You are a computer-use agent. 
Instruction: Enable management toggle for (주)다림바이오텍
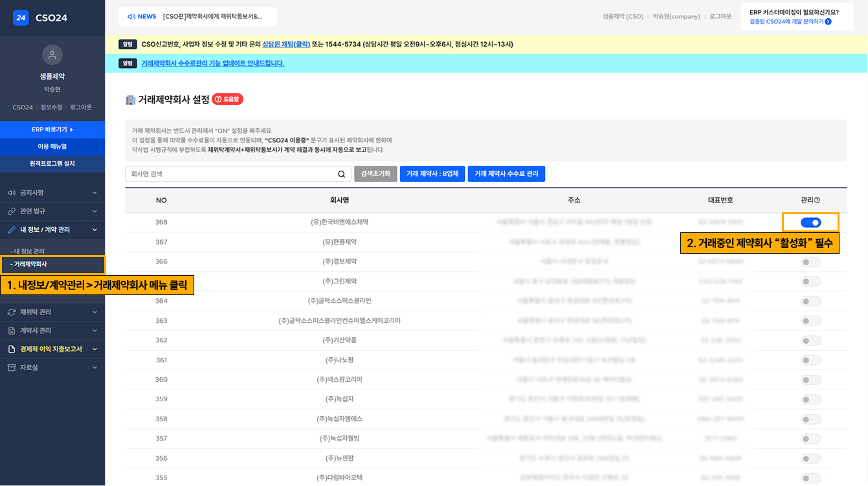click(810, 478)
